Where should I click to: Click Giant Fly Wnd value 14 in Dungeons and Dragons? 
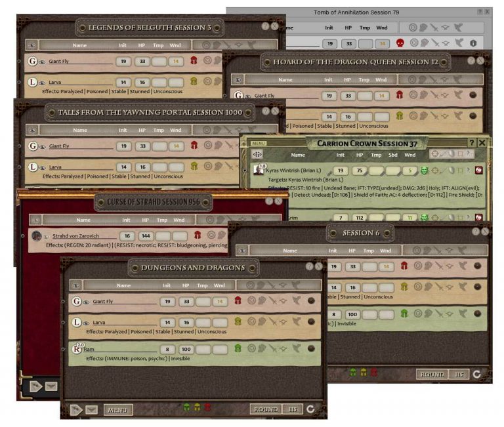coord(220,302)
